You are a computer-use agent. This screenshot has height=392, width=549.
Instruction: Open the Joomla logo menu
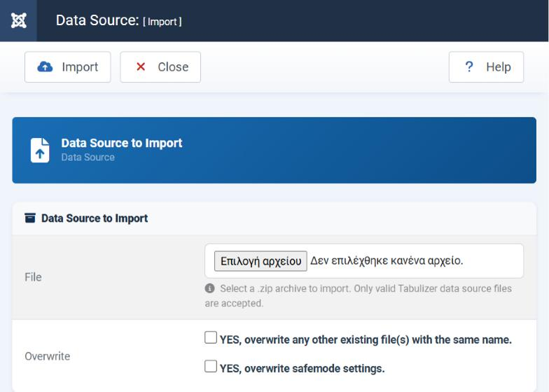click(x=18, y=21)
